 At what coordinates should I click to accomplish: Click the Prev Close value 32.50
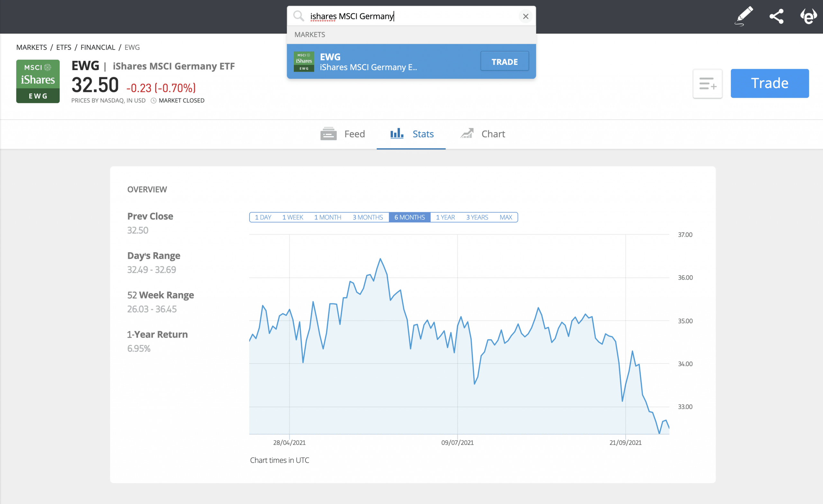point(138,230)
